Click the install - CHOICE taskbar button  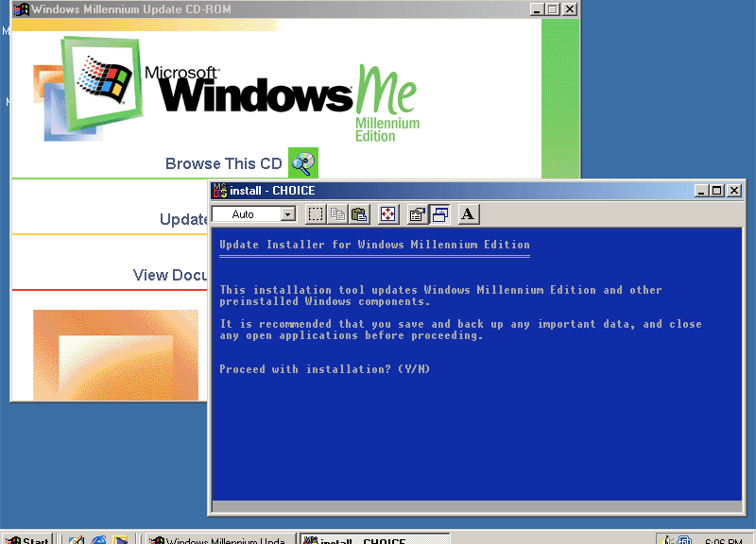[x=374, y=538]
